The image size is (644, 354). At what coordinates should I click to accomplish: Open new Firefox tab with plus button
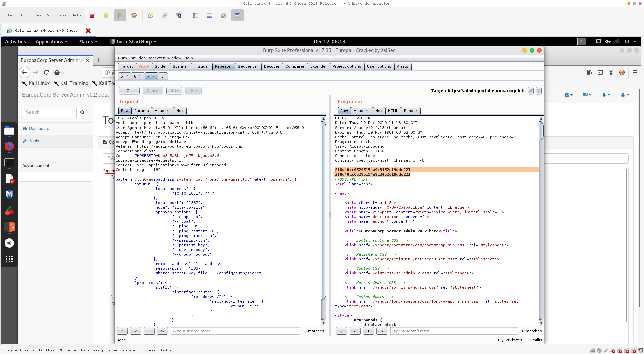pyautogui.click(x=99, y=60)
